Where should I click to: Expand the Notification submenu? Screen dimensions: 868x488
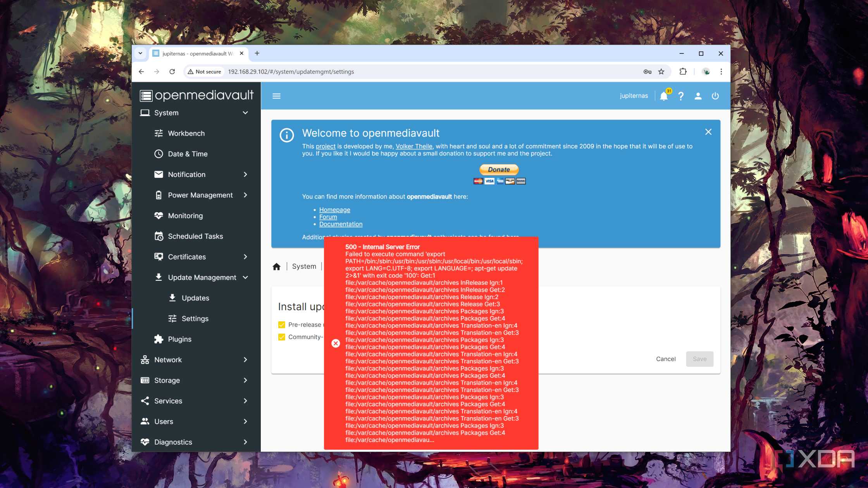pos(245,174)
